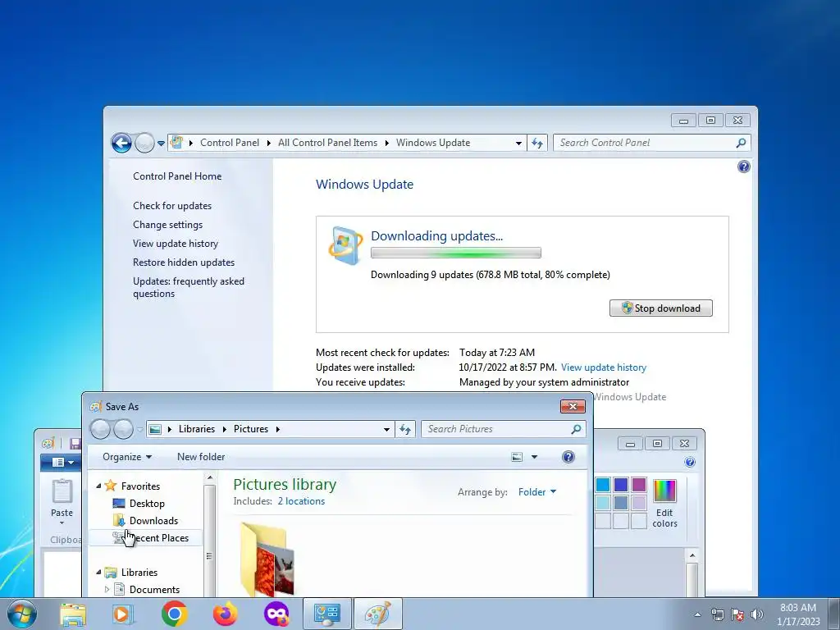Click Windows Update breadcrumb segment
This screenshot has height=630, width=840.
click(433, 143)
